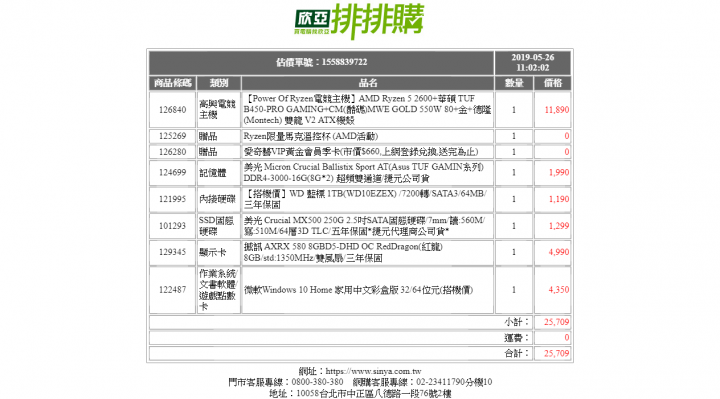Image resolution: width=720 pixels, height=399 pixels.
Task: Click product code 129345
Action: pyautogui.click(x=173, y=252)
